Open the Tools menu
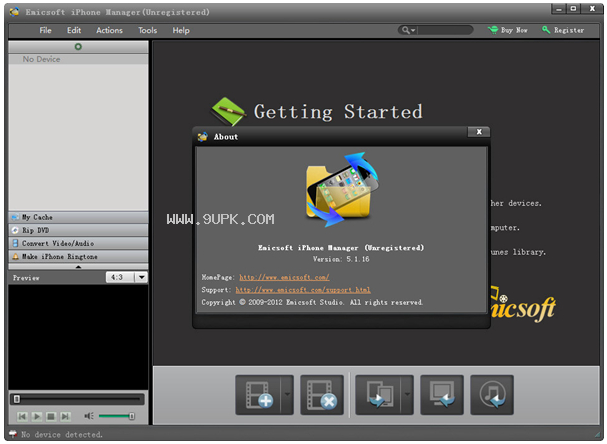 [x=147, y=30]
